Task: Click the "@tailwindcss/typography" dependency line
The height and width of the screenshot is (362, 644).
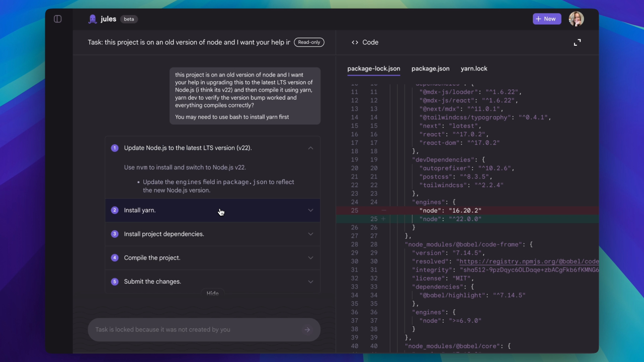Action: [486, 117]
